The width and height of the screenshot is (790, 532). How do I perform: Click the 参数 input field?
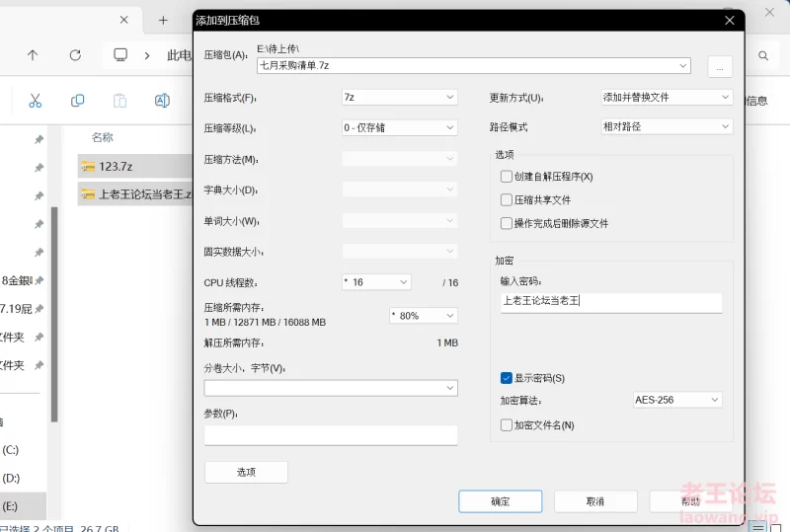[x=331, y=435]
